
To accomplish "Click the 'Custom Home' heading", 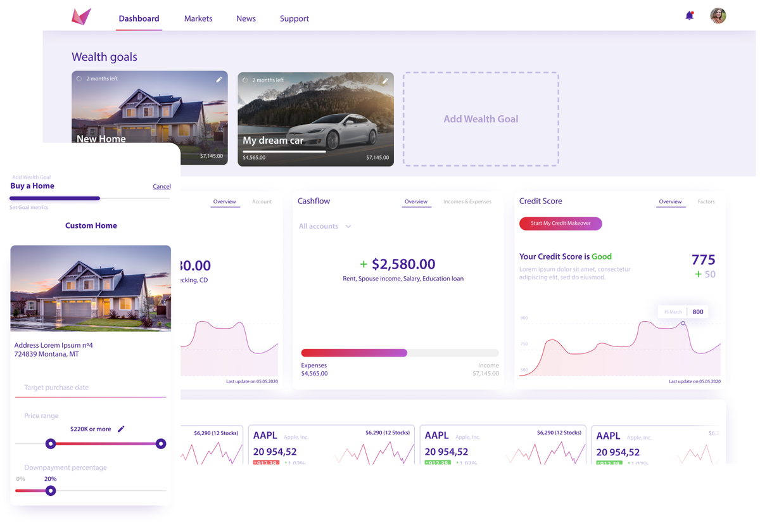I will coord(91,225).
